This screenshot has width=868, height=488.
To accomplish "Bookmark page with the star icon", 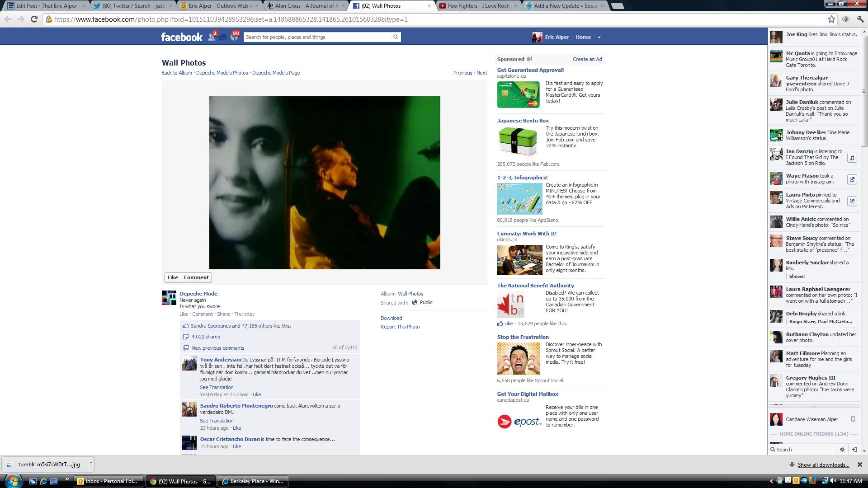I will [x=831, y=19].
